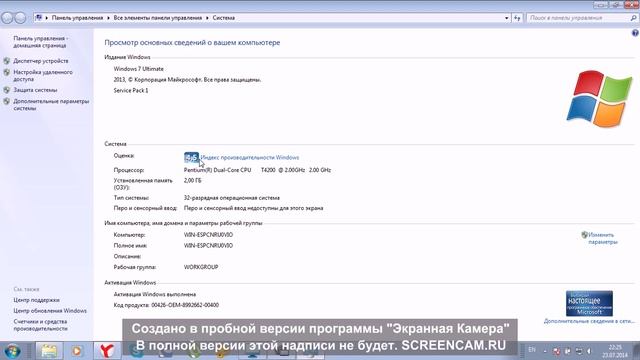Open Счетчики и средства производительности link
The image size is (640, 360).
pos(40,325)
